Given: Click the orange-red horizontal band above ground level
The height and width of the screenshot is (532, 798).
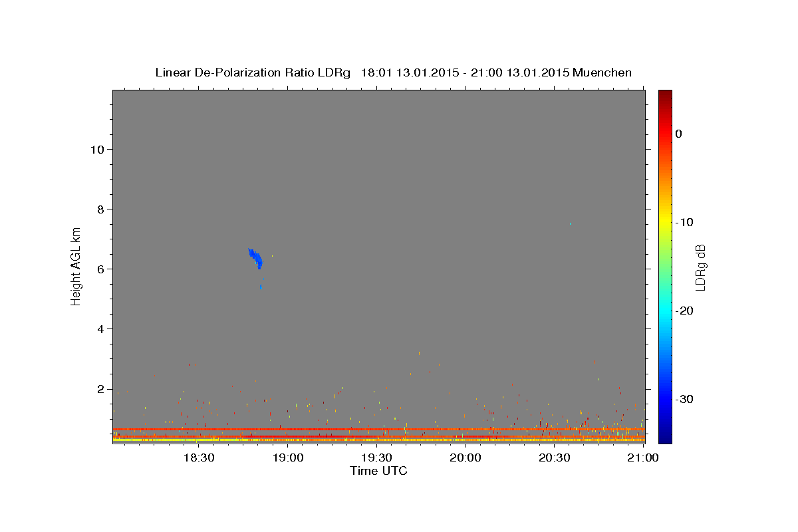Looking at the screenshot, I should click(378, 429).
